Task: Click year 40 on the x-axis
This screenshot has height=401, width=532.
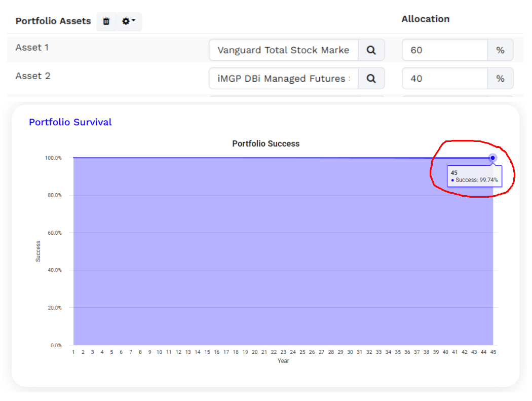Action: coord(445,352)
